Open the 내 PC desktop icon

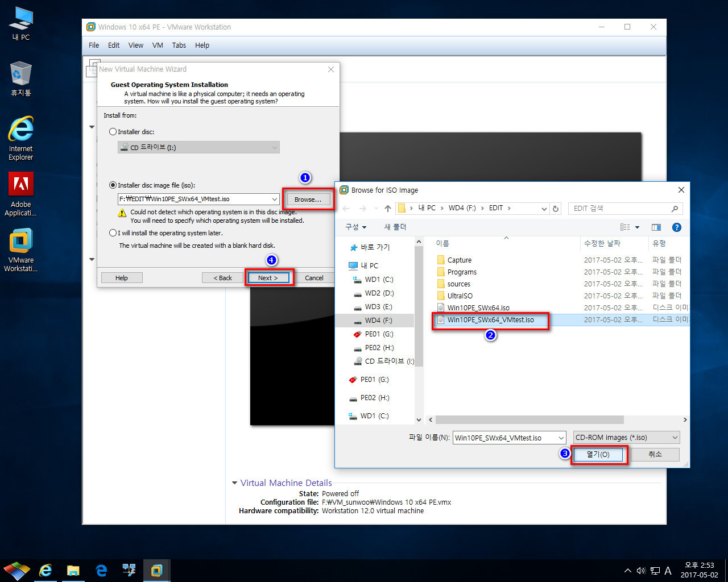click(21, 24)
